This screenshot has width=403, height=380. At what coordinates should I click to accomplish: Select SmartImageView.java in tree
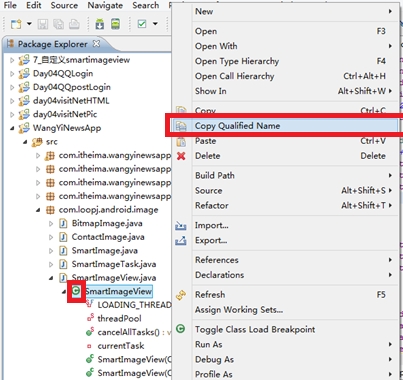pos(114,278)
